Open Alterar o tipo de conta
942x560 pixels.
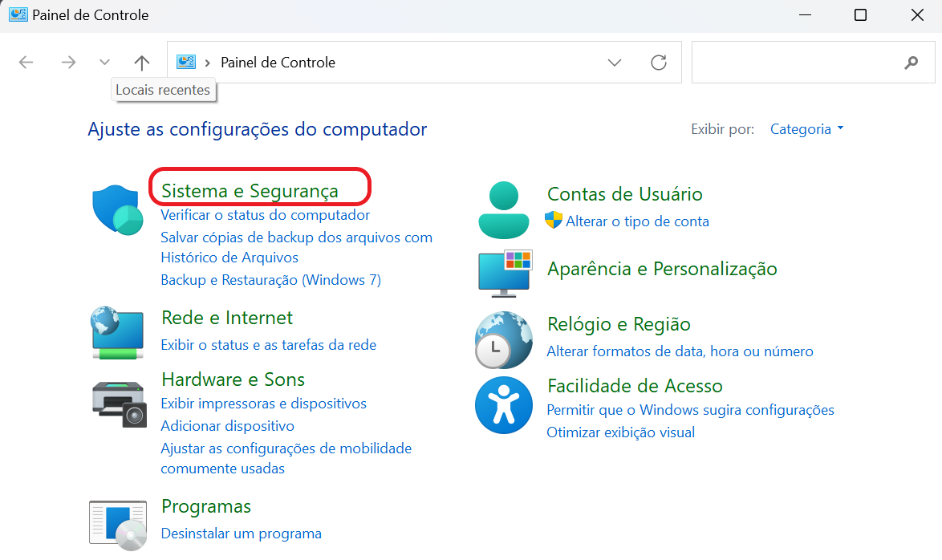click(x=637, y=221)
